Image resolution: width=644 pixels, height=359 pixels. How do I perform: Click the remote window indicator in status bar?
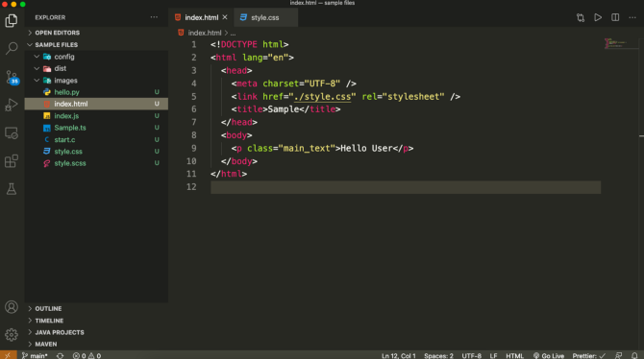(8, 355)
